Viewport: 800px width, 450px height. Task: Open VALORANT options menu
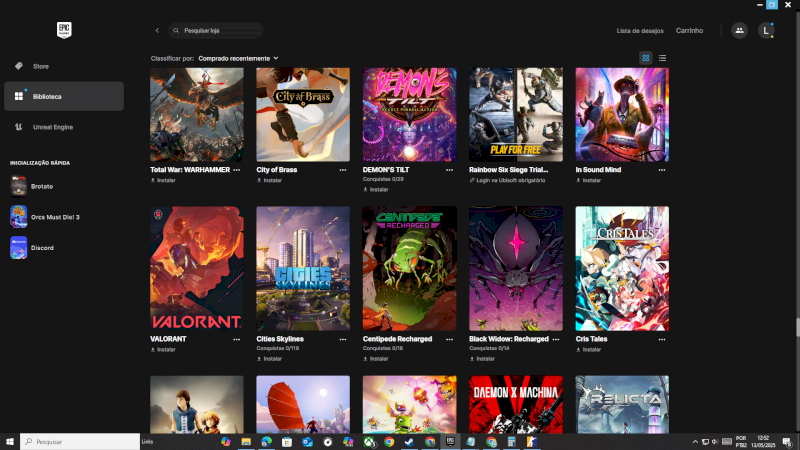click(237, 339)
